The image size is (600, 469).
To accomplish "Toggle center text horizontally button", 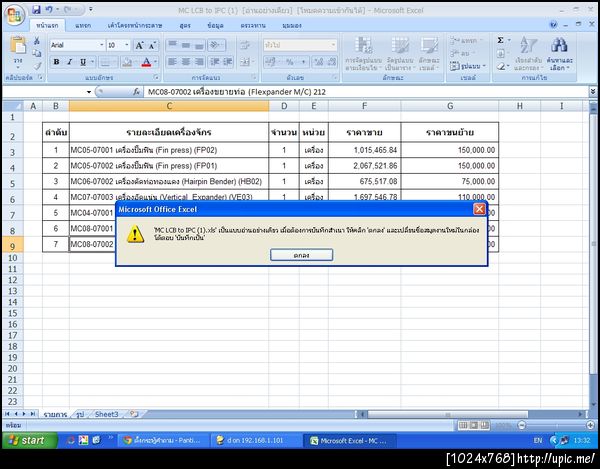I will tap(186, 62).
